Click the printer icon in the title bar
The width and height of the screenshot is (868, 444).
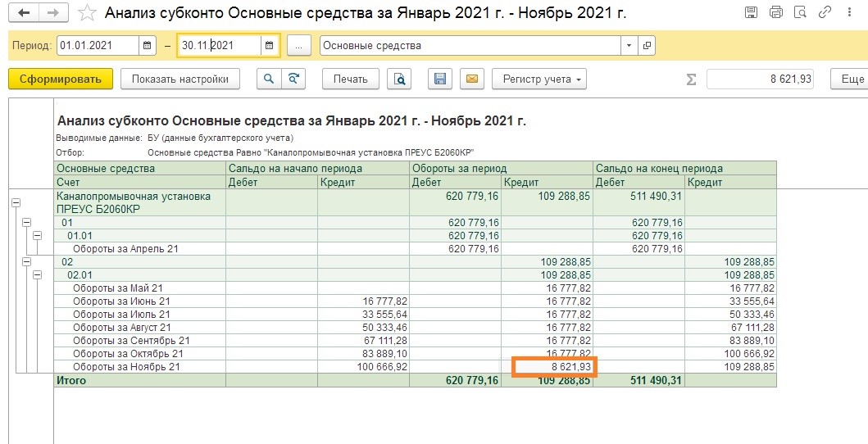(776, 12)
